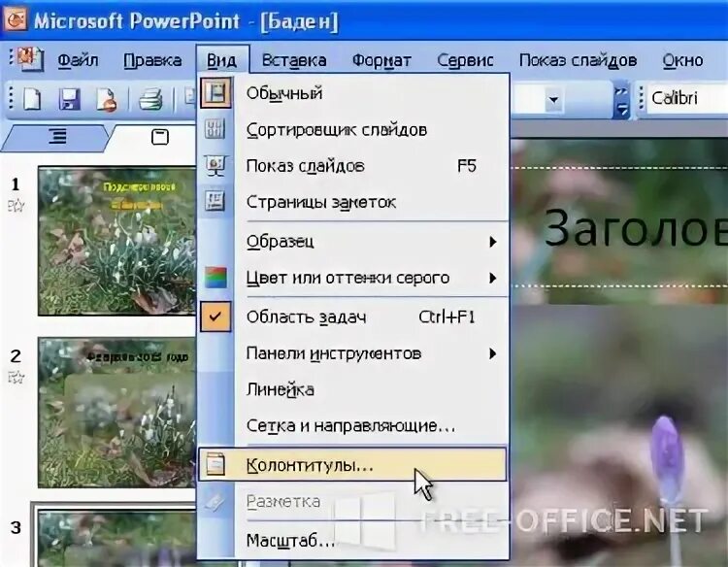
Task: Click the Показ слайдов projector icon
Action: pyautogui.click(x=215, y=166)
